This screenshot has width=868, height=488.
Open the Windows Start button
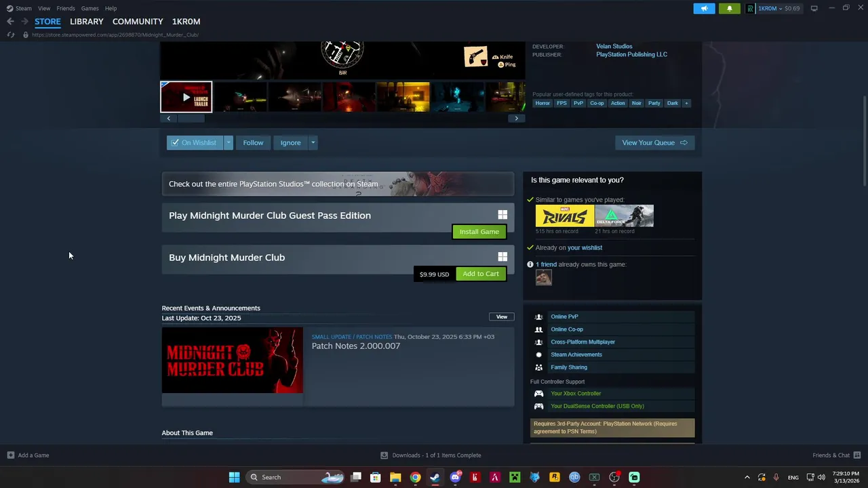(234, 477)
